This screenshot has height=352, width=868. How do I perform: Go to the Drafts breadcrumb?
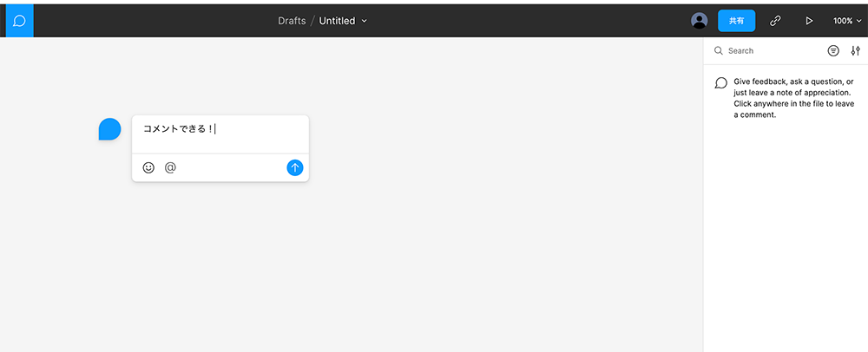(x=292, y=21)
